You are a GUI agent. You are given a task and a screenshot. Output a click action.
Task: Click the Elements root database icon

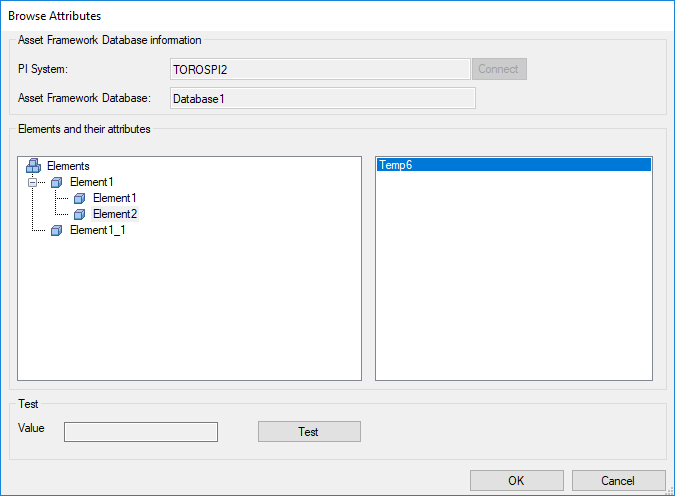(34, 166)
